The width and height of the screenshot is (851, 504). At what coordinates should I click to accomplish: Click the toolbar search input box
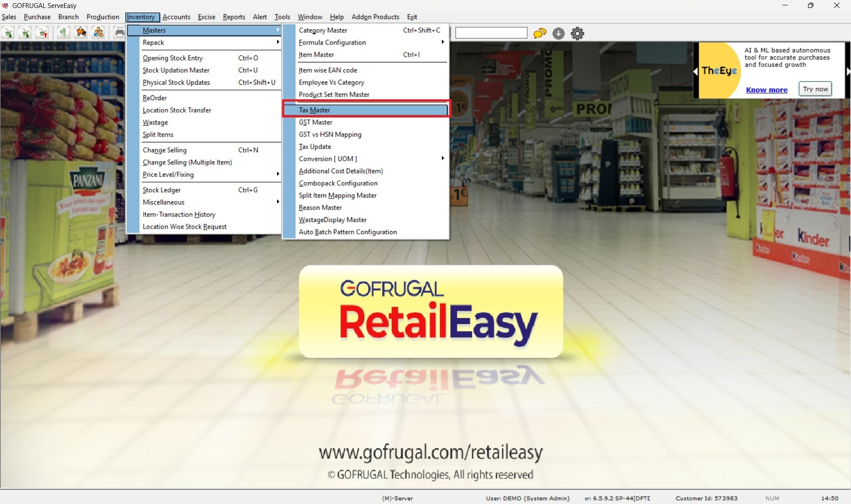[x=491, y=33]
